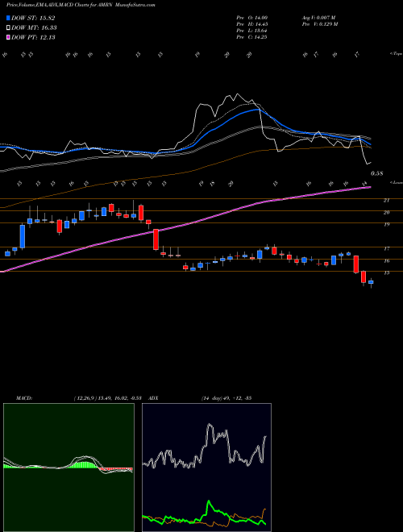
Task: Click price axis label 19
Action: (x=386, y=224)
